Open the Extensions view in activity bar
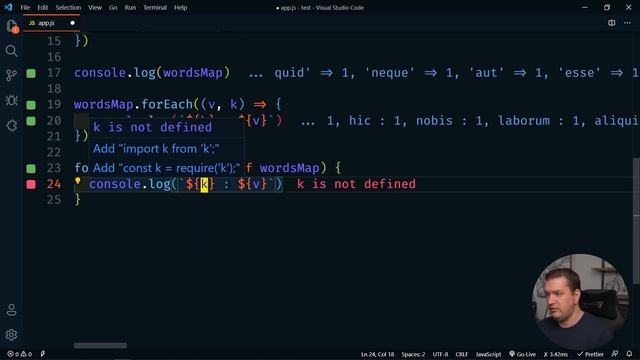This screenshot has width=640, height=360. coord(11,125)
